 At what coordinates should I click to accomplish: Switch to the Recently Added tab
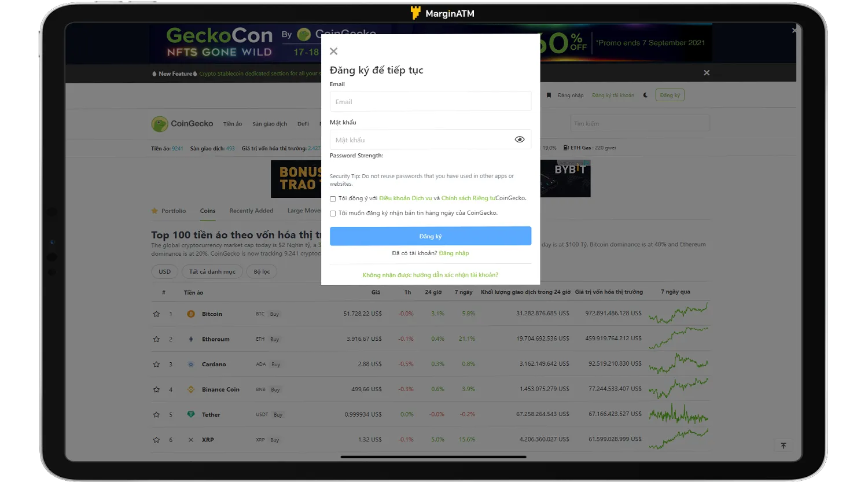pos(251,211)
